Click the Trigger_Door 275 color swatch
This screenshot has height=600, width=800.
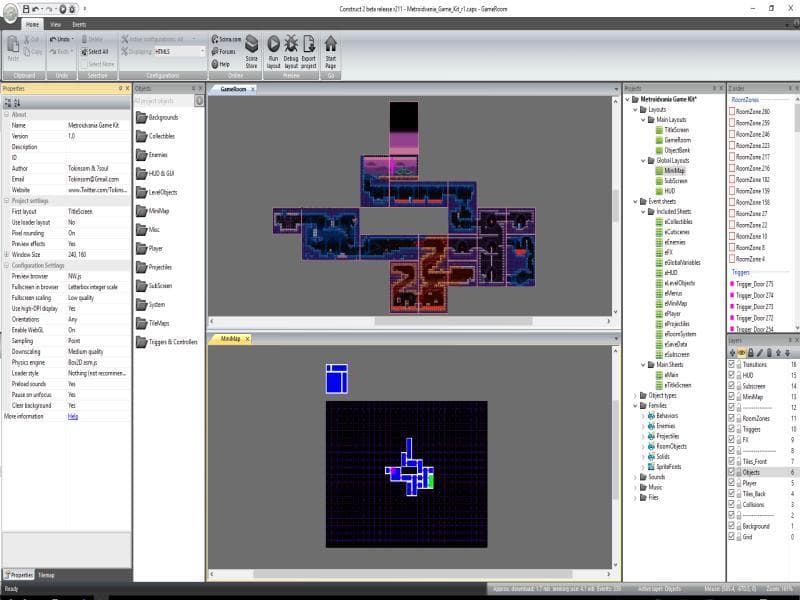[x=732, y=284]
